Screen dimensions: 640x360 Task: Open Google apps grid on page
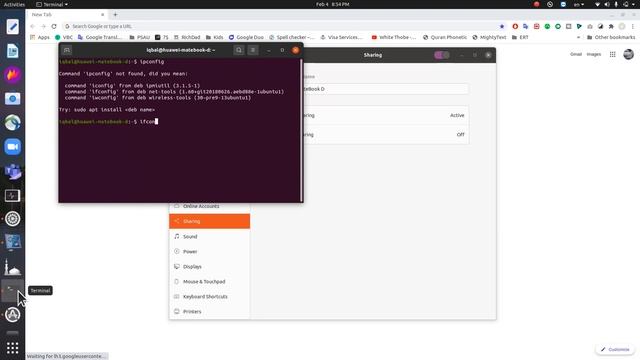pyautogui.click(x=613, y=54)
